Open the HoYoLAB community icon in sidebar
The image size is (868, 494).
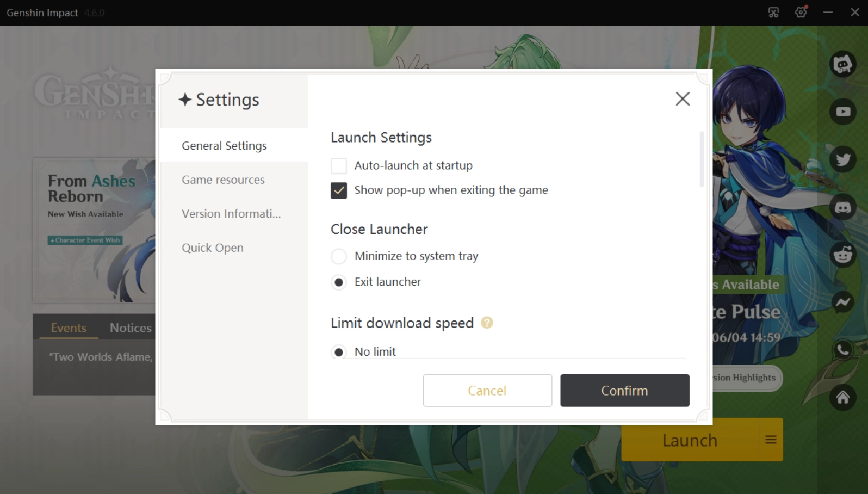tap(842, 64)
